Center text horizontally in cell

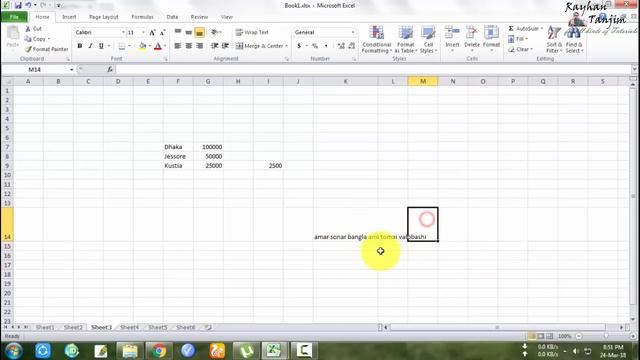[189, 46]
